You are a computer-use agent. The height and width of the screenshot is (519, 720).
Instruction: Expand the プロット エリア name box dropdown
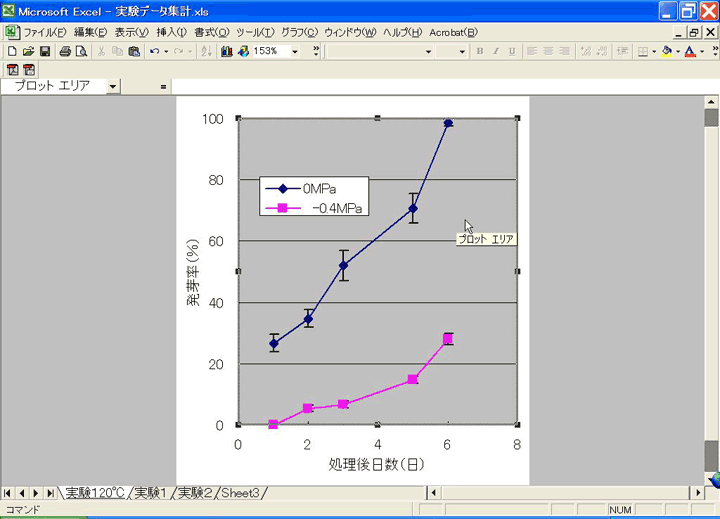point(112,86)
